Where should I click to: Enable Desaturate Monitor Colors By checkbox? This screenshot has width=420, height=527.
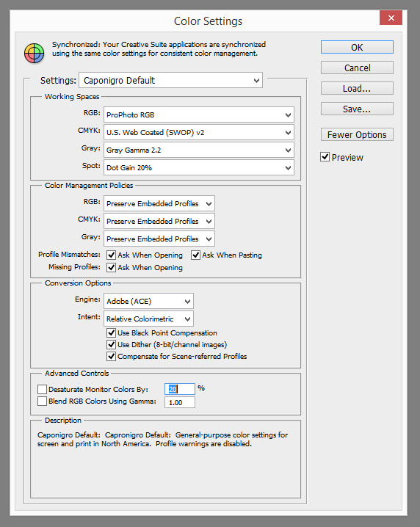click(42, 390)
